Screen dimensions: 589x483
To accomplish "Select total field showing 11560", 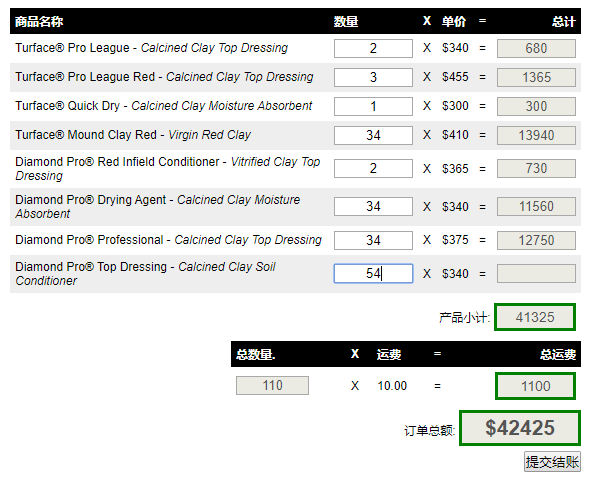I will pos(536,206).
